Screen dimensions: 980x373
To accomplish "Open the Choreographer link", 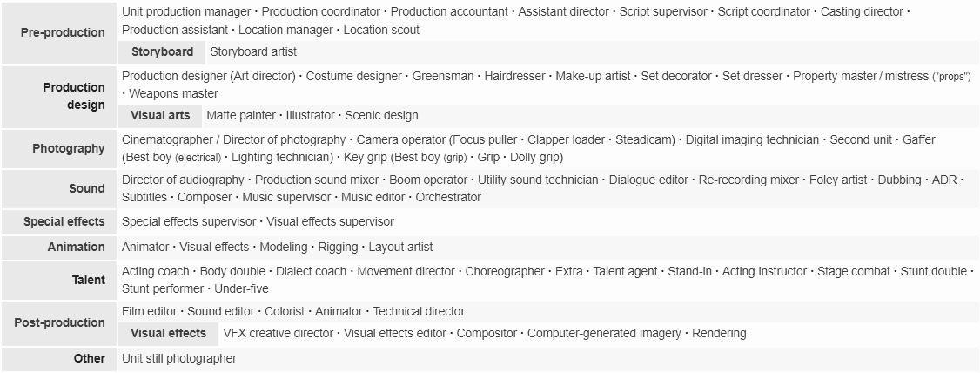I will [505, 272].
